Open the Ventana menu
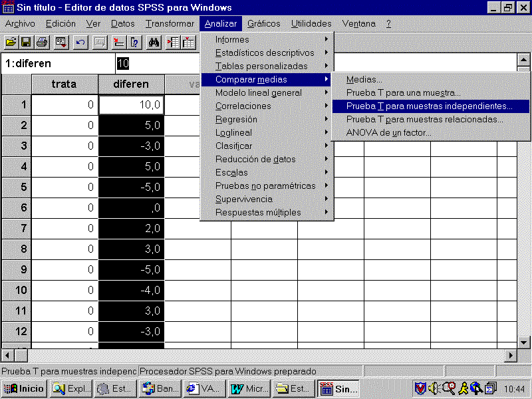 358,24
